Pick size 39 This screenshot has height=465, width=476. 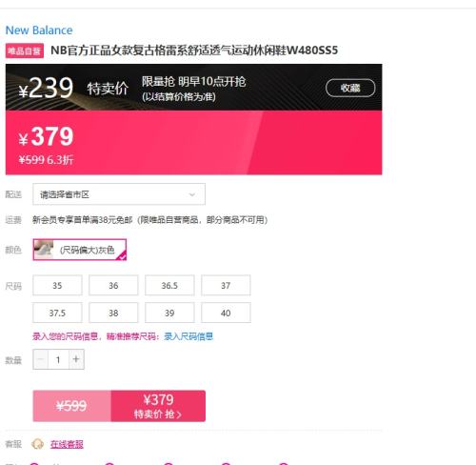(169, 313)
